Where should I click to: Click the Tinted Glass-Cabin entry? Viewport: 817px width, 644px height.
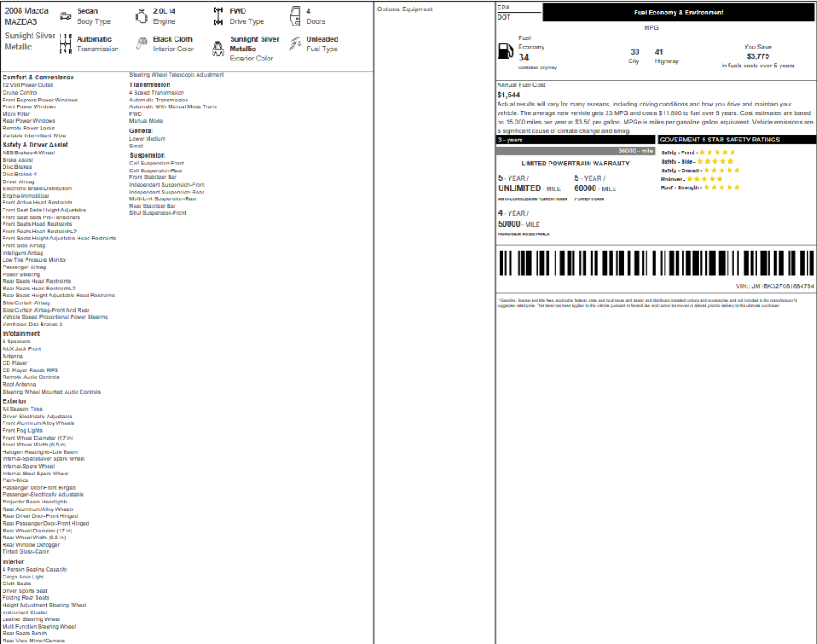[x=26, y=552]
